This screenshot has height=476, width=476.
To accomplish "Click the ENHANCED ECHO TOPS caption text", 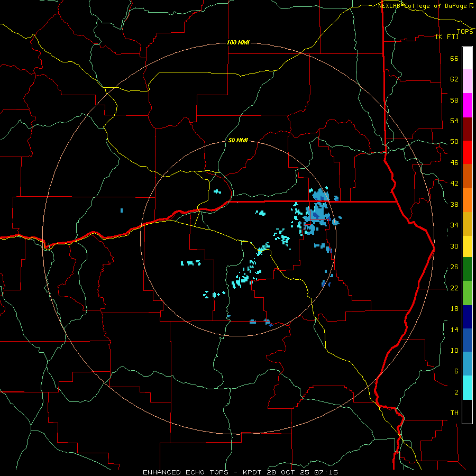I will coord(186,472).
